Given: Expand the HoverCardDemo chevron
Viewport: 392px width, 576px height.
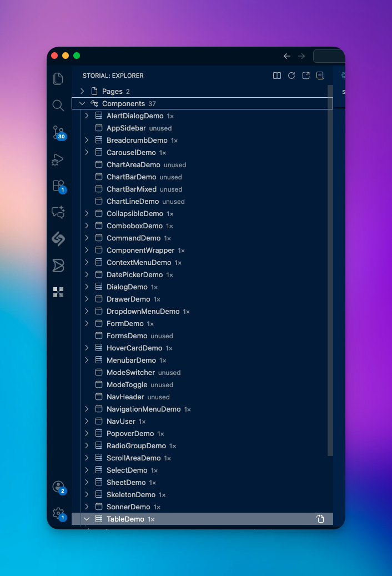Looking at the screenshot, I should click(87, 348).
